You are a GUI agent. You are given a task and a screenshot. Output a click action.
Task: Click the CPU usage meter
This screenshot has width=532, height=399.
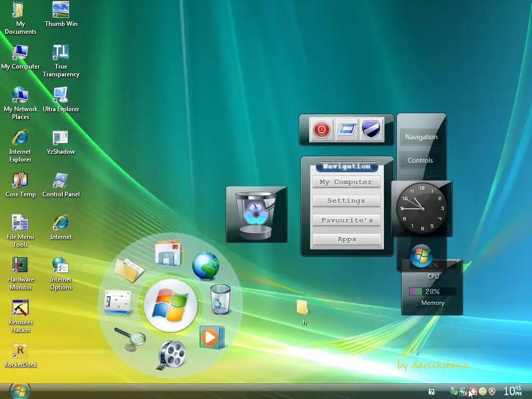click(433, 265)
